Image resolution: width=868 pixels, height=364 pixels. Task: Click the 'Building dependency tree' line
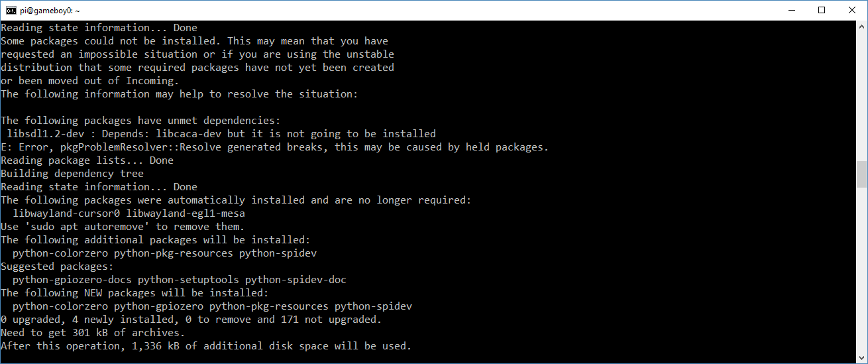coord(72,174)
